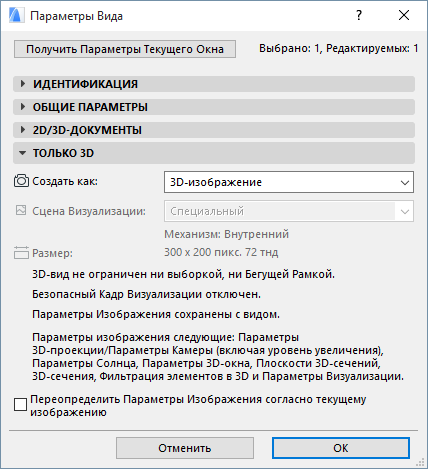Viewport: 428px width, 469px height.
Task: Close the Параметры Вида dialog
Action: [404, 15]
